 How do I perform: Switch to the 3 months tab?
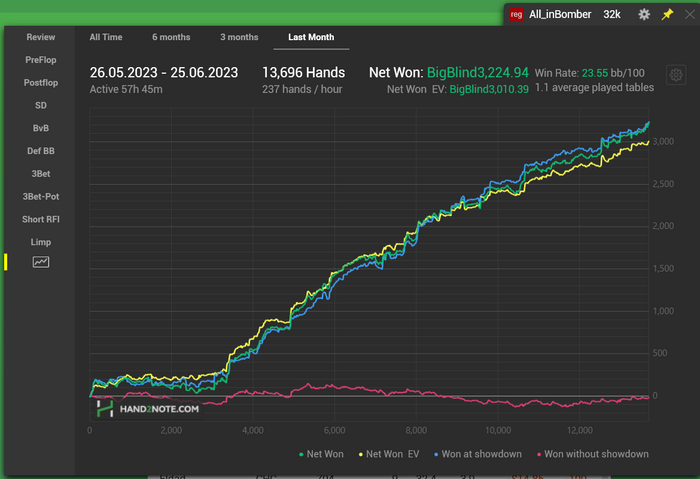click(x=239, y=37)
